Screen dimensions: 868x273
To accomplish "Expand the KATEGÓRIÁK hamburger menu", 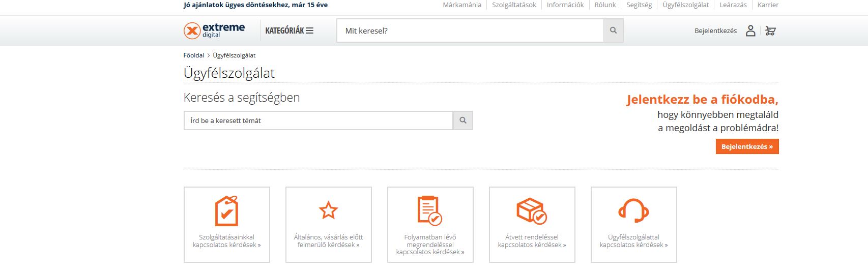I will [289, 31].
